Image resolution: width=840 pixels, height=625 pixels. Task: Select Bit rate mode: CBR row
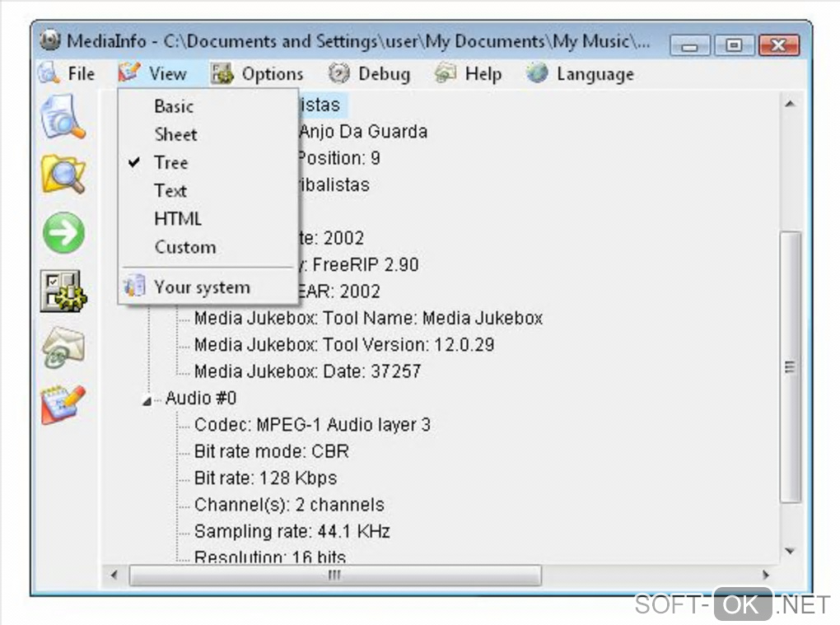[272, 451]
